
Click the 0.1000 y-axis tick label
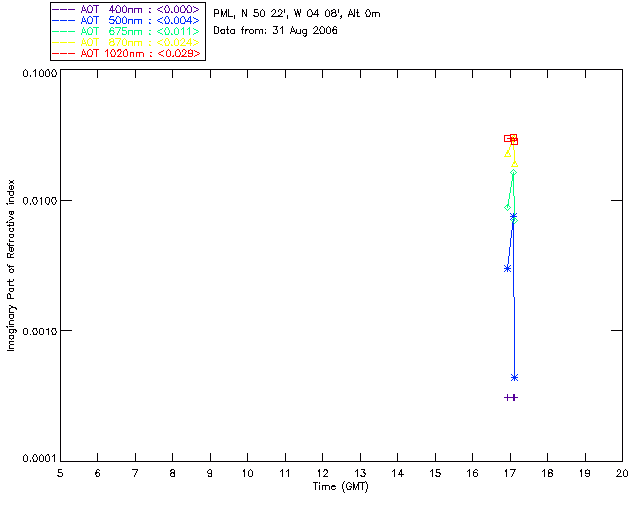coord(39,73)
